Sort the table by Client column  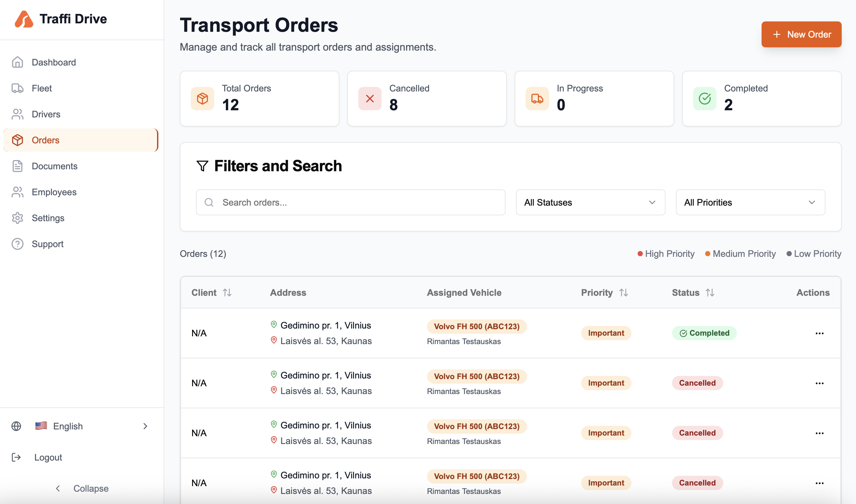pos(227,293)
